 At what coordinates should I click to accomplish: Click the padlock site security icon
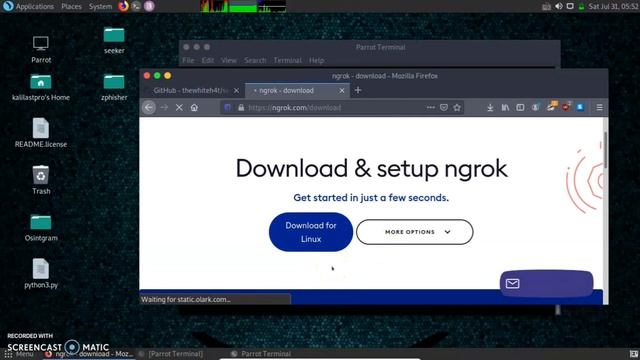241,107
